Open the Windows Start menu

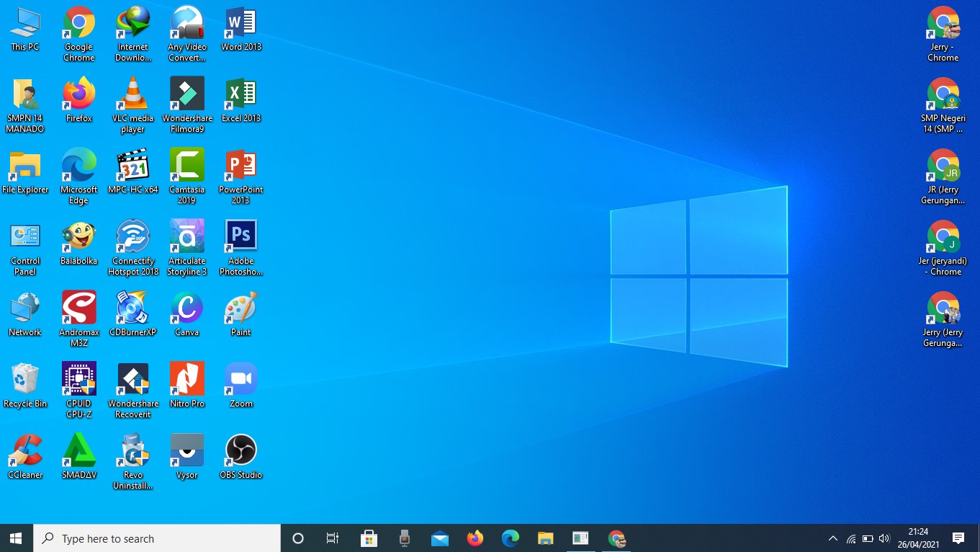[16, 538]
